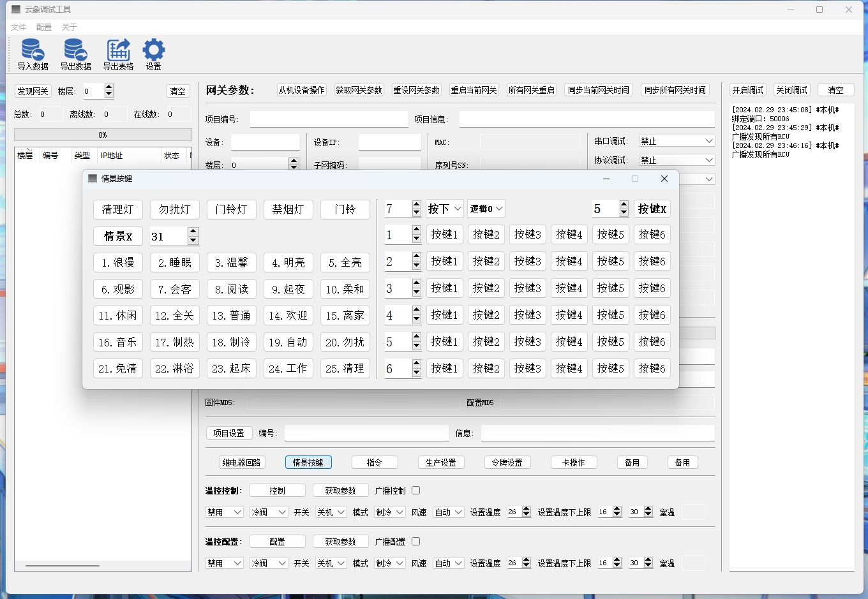The image size is (868, 599).
Task: Open the 按下 dropdown in 情景按键 dialog
Action: pyautogui.click(x=445, y=209)
